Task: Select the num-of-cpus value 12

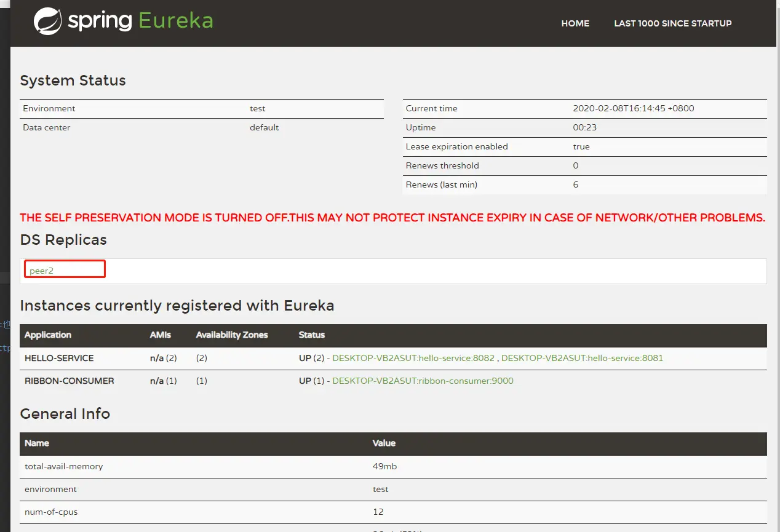Action: point(378,512)
